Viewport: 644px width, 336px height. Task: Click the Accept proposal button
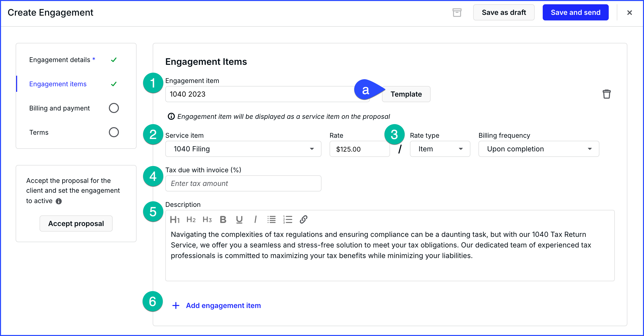click(x=76, y=223)
